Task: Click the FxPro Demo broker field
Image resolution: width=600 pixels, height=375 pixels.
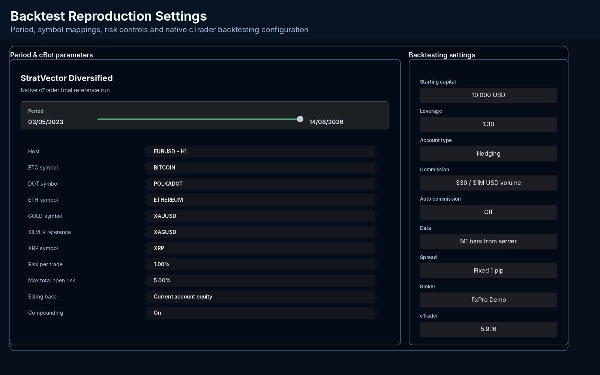Action: [488, 300]
